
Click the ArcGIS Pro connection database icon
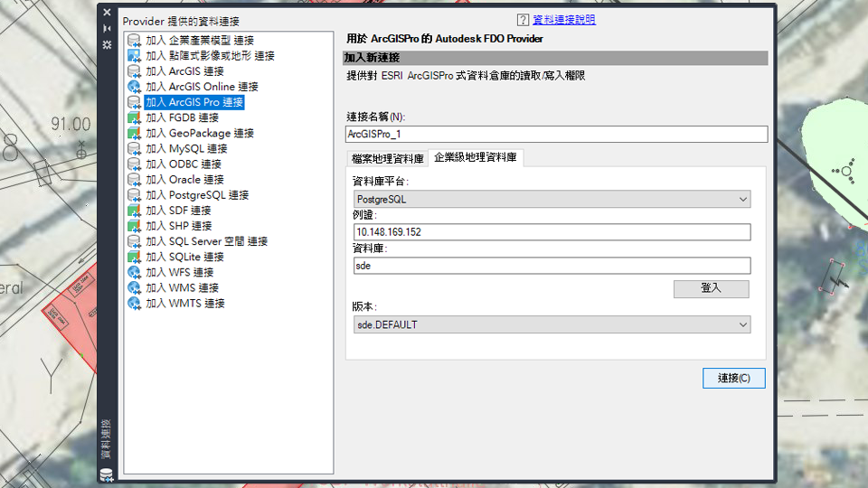tap(134, 102)
